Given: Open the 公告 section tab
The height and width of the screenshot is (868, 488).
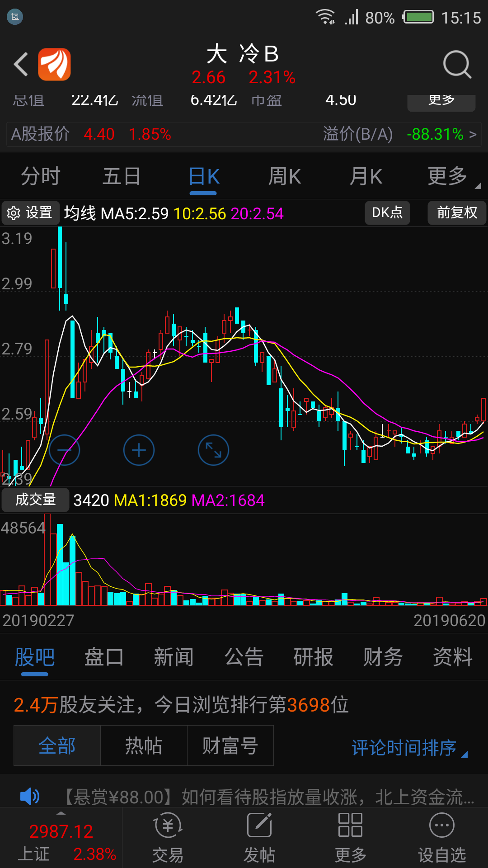Looking at the screenshot, I should click(244, 657).
